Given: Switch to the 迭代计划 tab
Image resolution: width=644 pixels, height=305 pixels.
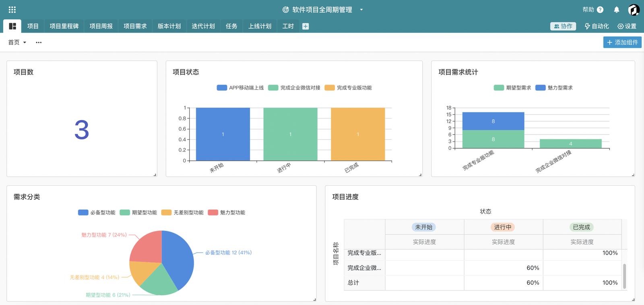Looking at the screenshot, I should (x=203, y=26).
